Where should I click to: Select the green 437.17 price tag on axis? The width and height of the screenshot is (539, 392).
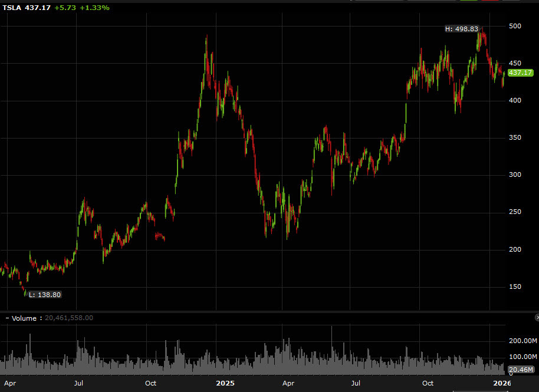(x=520, y=73)
